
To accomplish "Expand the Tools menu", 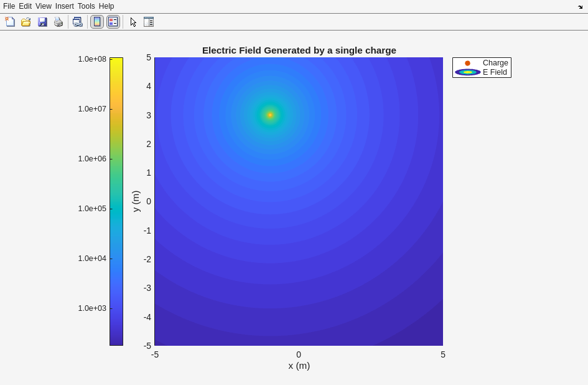I will 86,6.
